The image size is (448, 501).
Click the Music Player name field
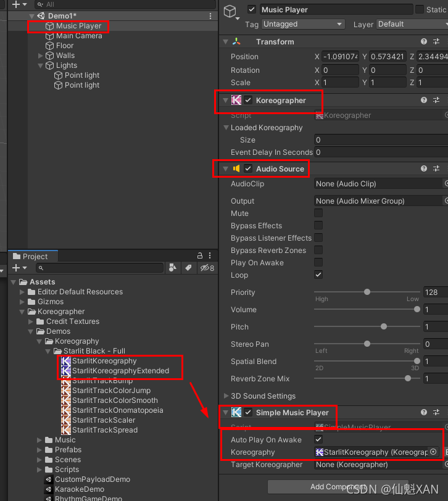click(336, 10)
